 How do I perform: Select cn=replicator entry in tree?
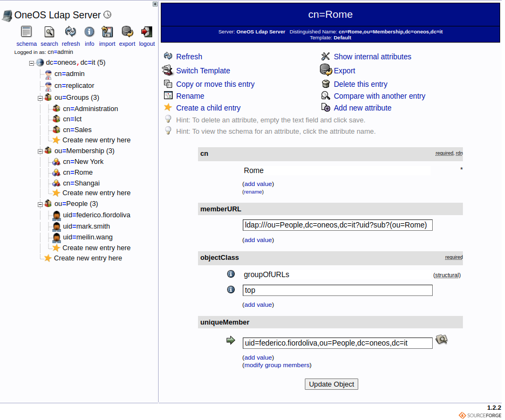tap(74, 86)
